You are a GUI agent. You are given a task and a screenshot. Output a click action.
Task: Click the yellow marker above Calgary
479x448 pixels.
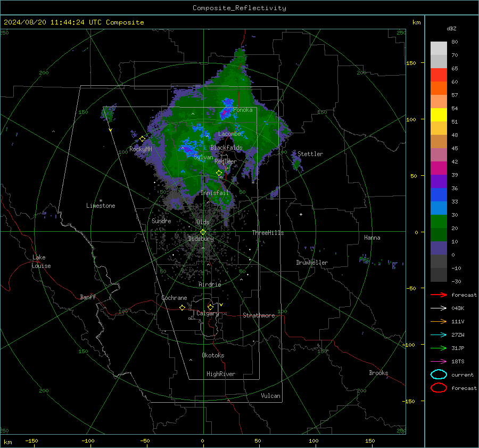pyautogui.click(x=210, y=307)
